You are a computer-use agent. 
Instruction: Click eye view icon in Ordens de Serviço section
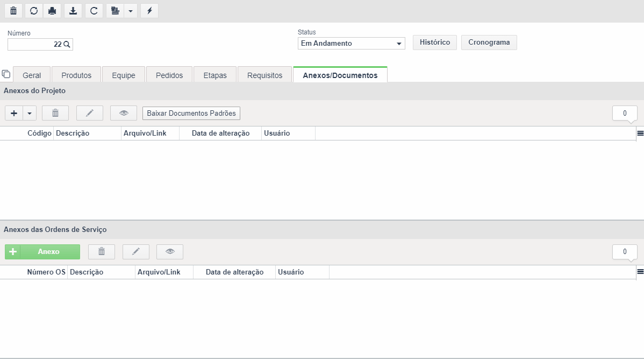point(170,252)
